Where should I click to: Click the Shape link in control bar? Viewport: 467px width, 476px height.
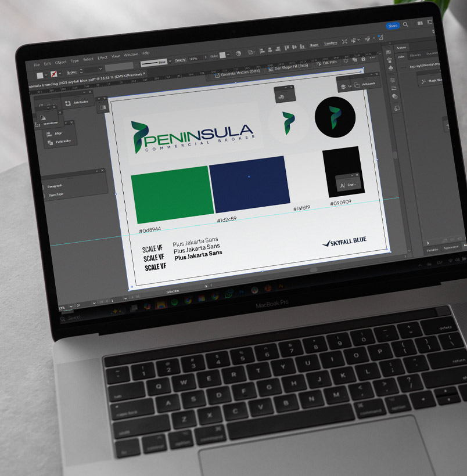[314, 45]
